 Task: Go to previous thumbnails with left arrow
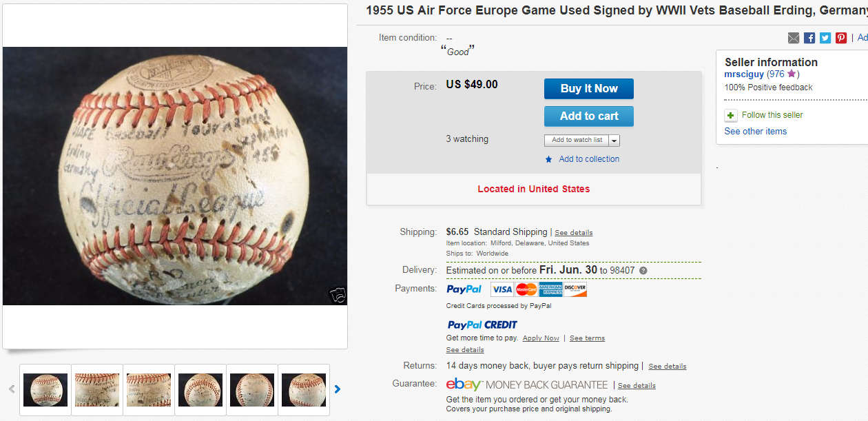[12, 389]
